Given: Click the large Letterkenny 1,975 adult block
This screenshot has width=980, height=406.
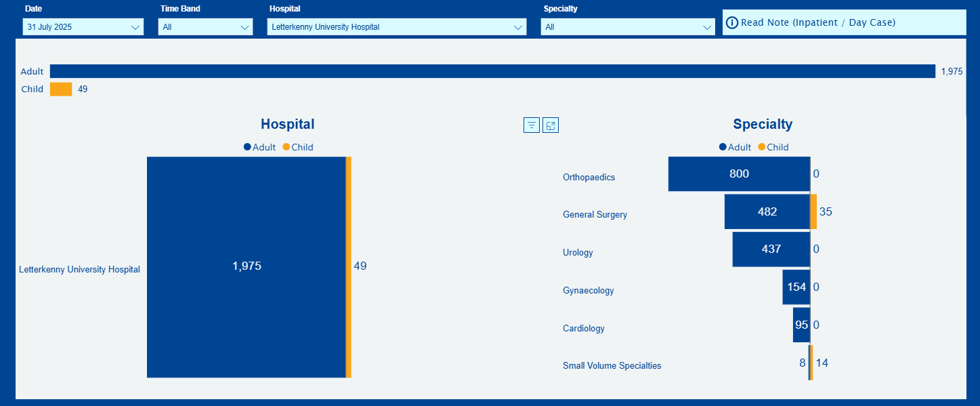Looking at the screenshot, I should pyautogui.click(x=246, y=267).
